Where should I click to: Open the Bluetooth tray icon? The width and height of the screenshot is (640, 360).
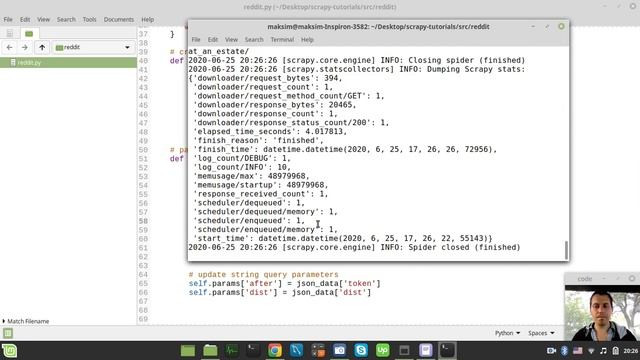564,351
